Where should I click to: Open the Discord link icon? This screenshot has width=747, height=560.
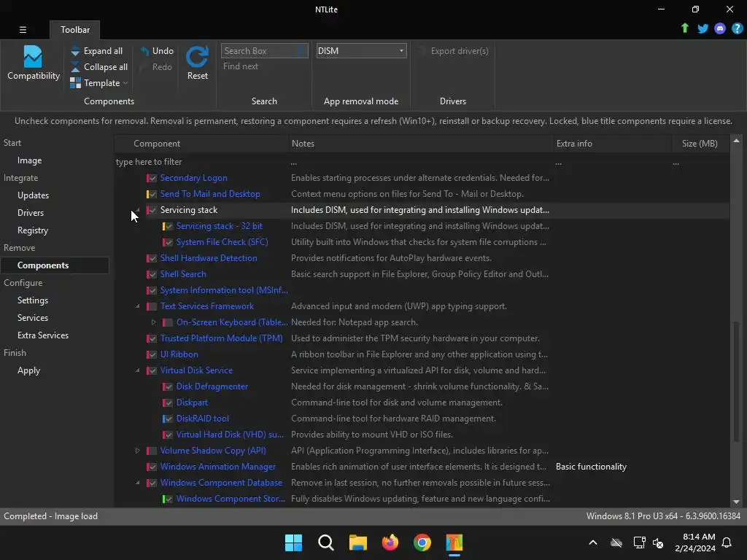click(x=720, y=28)
